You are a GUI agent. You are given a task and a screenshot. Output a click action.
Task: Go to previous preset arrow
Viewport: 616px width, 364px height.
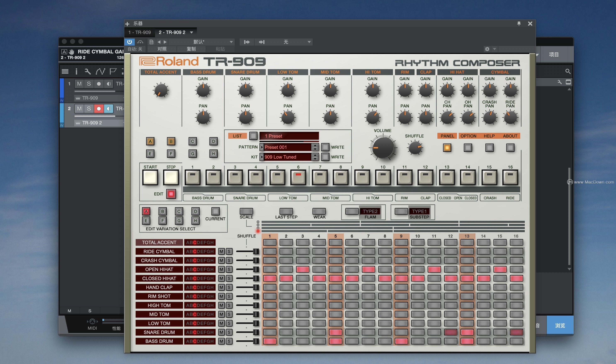[159, 42]
